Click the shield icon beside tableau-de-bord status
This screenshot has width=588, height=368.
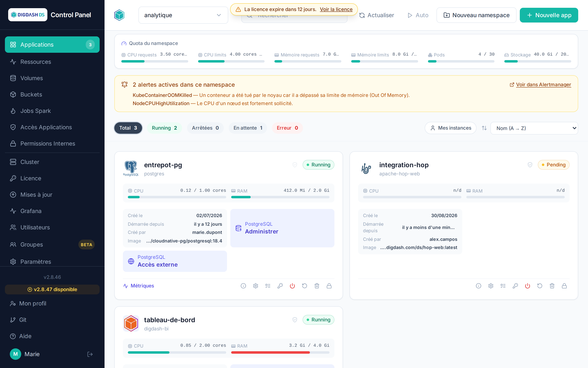click(295, 320)
